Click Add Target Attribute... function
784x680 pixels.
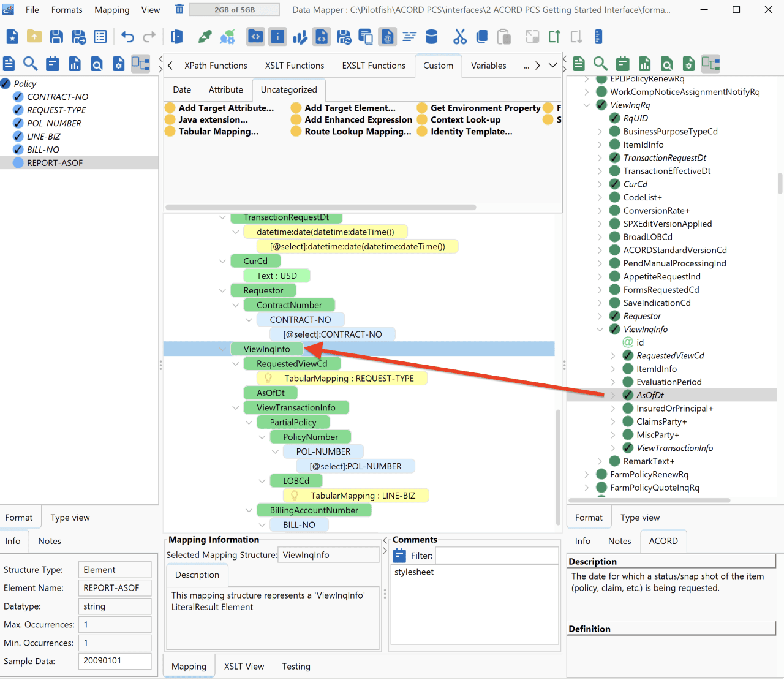tap(220, 108)
